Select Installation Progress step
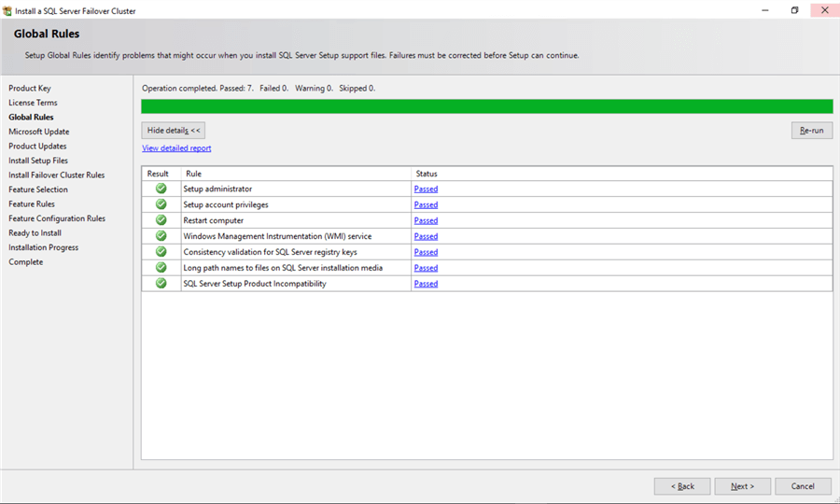840x504 pixels. tap(43, 247)
